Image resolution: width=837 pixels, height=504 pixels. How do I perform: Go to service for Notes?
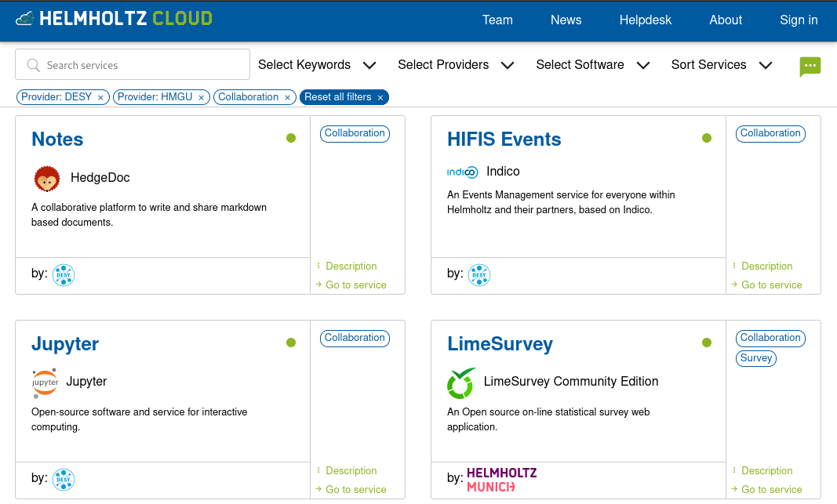click(355, 285)
